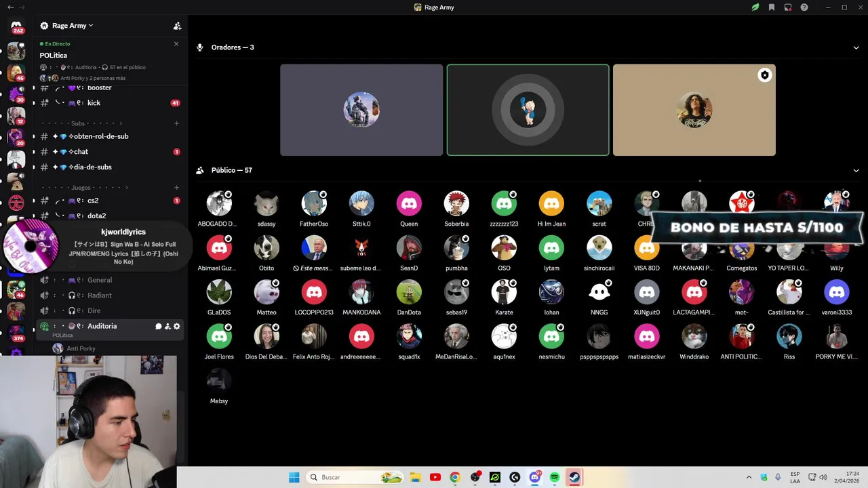Image resolution: width=868 pixels, height=488 pixels.
Task: Go back with the title bar arrow
Action: click(10, 7)
